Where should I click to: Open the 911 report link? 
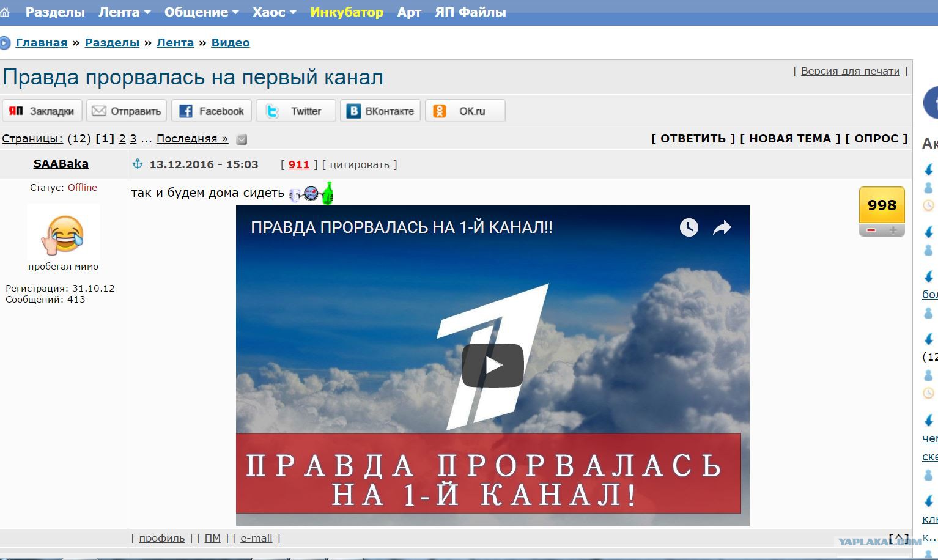[x=299, y=164]
